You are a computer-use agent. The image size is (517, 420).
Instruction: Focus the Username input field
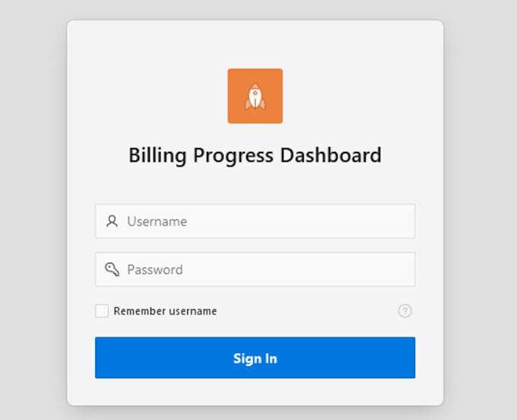(x=255, y=221)
